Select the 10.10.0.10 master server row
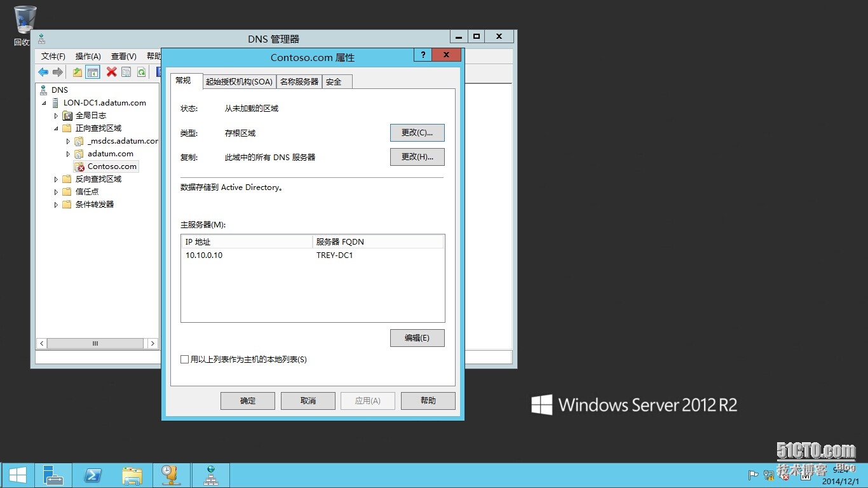The height and width of the screenshot is (488, 868). pos(313,255)
